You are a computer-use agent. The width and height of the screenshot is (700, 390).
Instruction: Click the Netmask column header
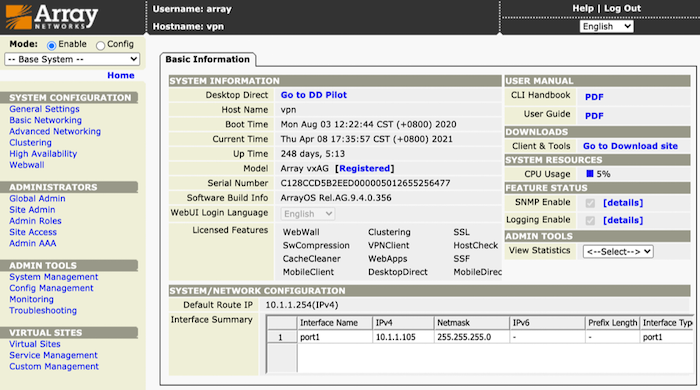(471, 323)
